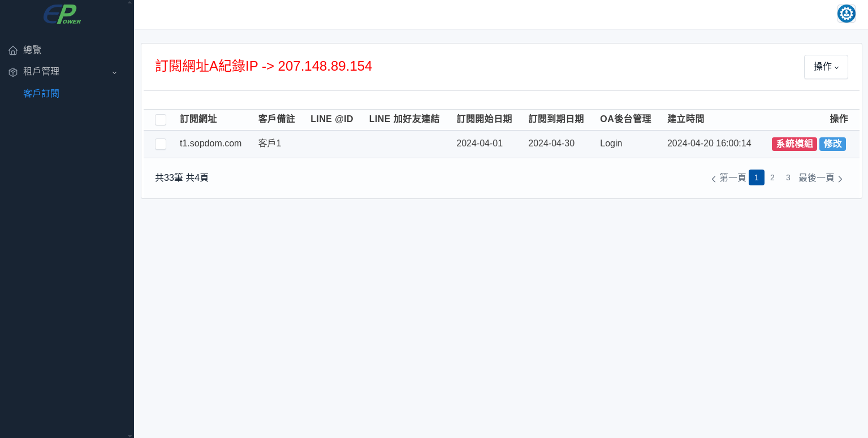This screenshot has height=438, width=868.
Task: Click the 2024-04-01 start date cell
Action: pyautogui.click(x=480, y=144)
